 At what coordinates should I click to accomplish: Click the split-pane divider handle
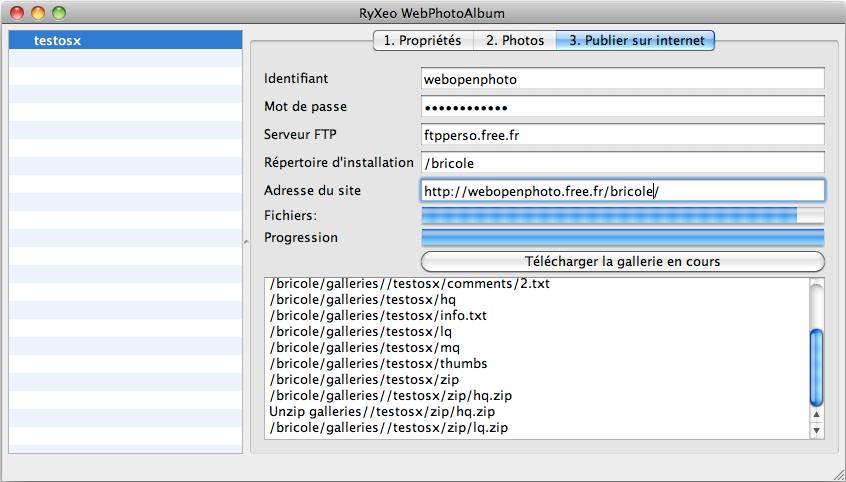coord(246,242)
